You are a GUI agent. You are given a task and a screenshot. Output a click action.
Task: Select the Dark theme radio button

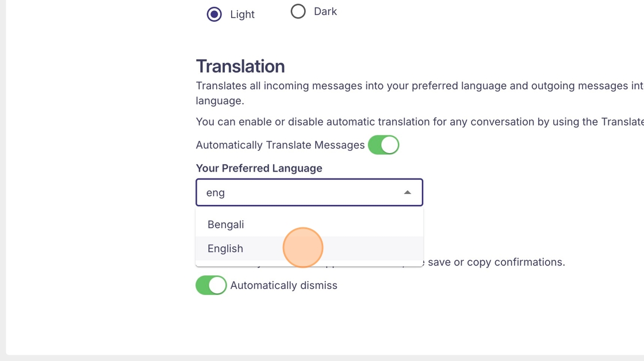[298, 12]
